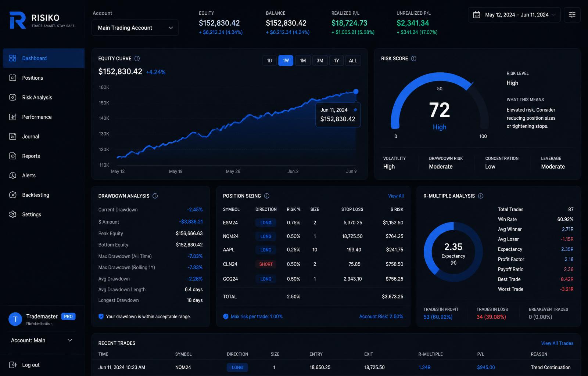The image size is (588, 376).
Task: Click the Current Drawdown value -2.45%
Action: click(x=195, y=209)
